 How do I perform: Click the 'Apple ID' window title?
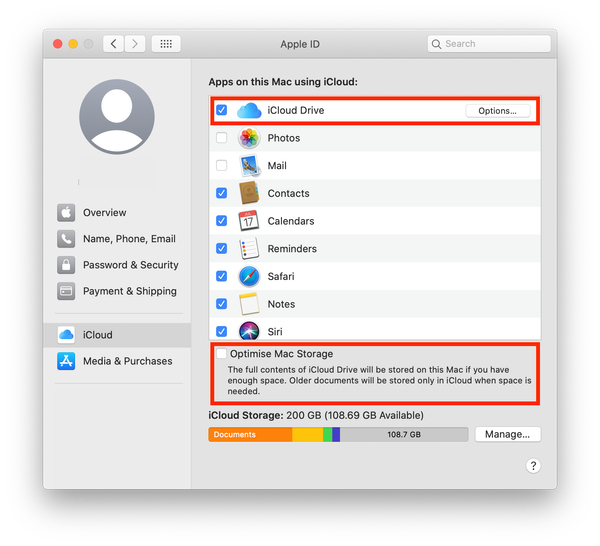[x=300, y=44]
